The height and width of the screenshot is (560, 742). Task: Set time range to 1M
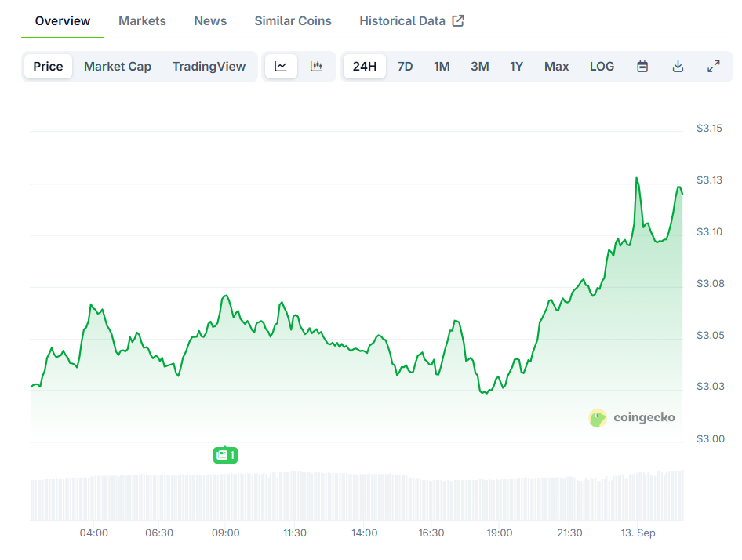click(x=442, y=67)
